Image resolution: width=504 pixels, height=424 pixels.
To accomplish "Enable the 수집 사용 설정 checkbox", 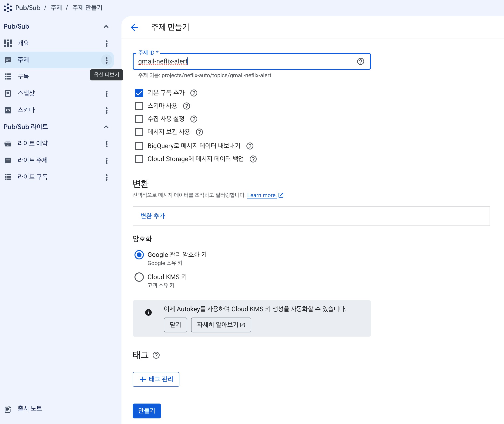I will 139,119.
